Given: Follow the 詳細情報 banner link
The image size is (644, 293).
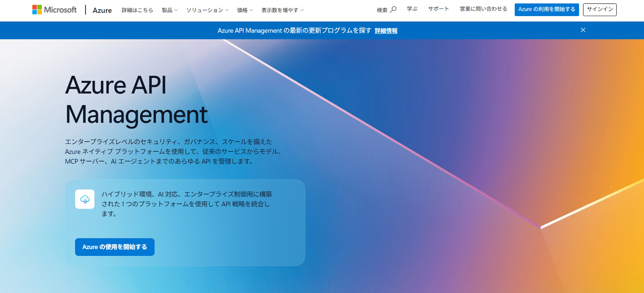Looking at the screenshot, I should click(x=386, y=31).
